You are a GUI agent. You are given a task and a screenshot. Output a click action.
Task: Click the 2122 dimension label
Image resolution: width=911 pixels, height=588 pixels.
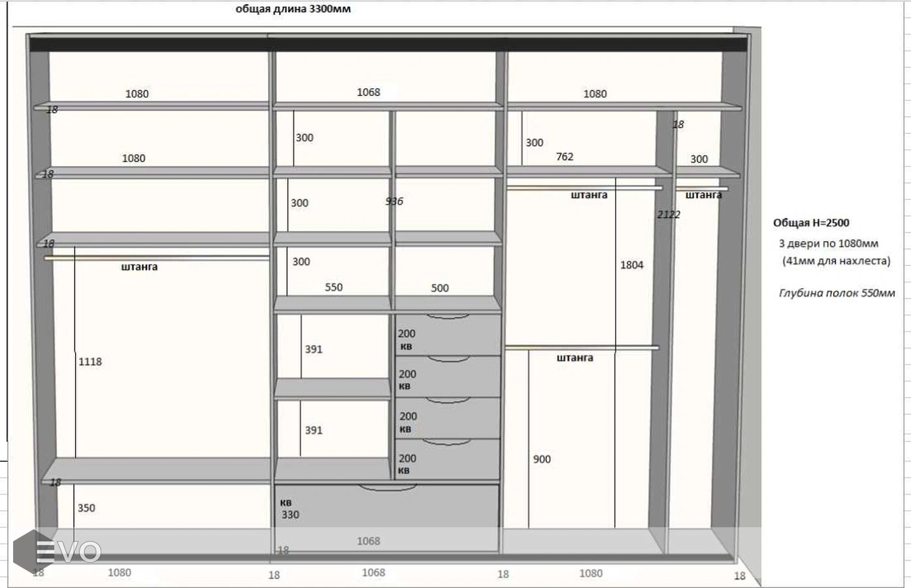click(x=669, y=214)
